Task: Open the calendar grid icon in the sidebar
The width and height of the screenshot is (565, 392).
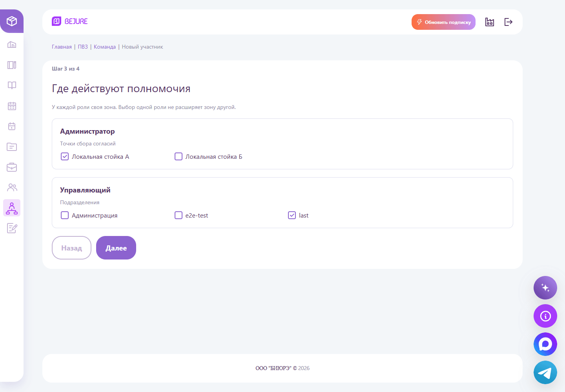Action: click(12, 106)
